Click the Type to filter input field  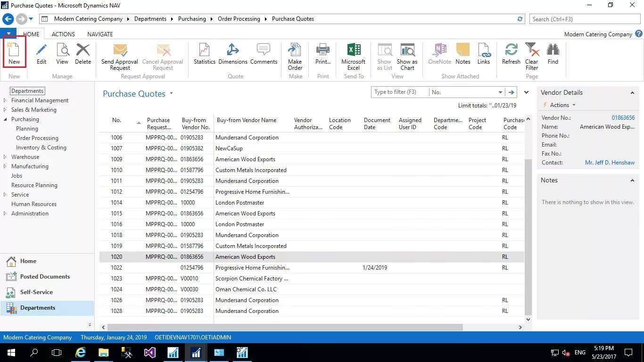(x=398, y=92)
